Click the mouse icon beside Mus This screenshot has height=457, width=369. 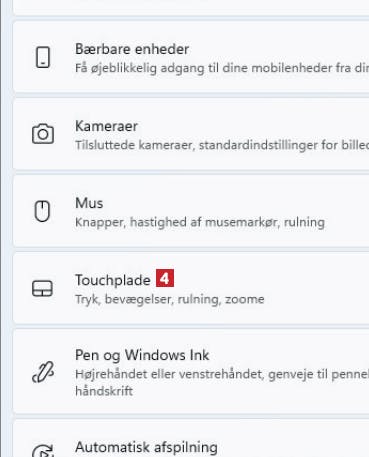pyautogui.click(x=43, y=211)
